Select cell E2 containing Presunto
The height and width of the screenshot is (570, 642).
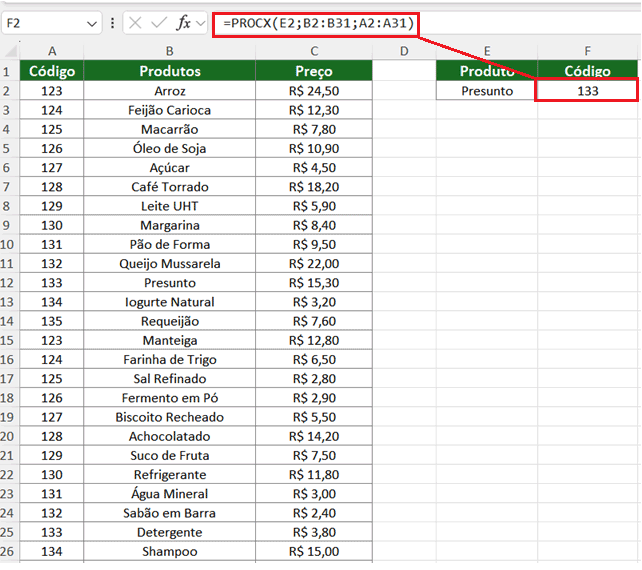(486, 91)
